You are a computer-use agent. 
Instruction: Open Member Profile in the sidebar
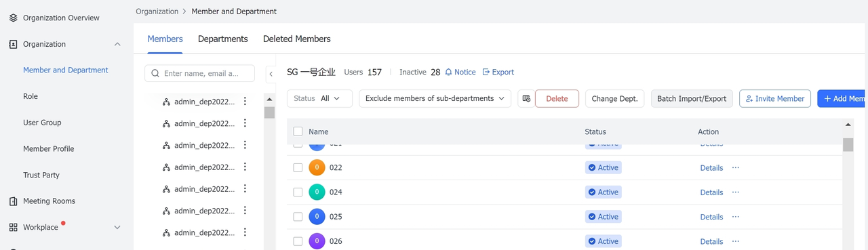coord(49,148)
